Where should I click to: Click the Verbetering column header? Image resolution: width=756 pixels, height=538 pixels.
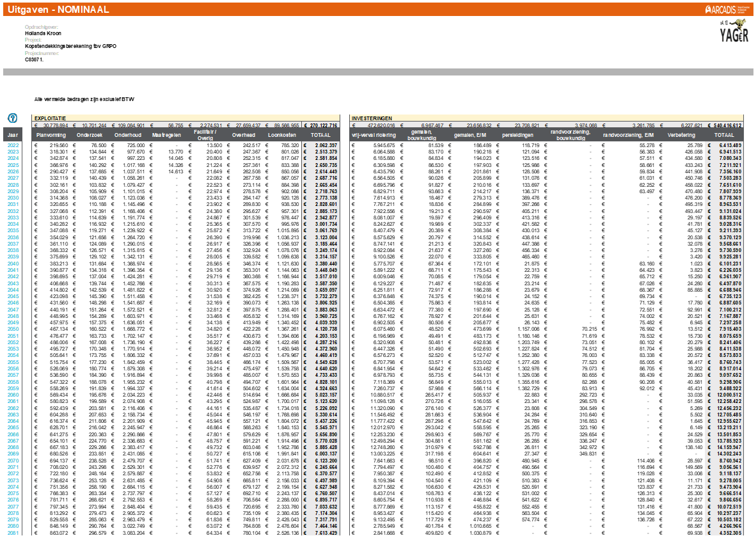tap(681, 136)
